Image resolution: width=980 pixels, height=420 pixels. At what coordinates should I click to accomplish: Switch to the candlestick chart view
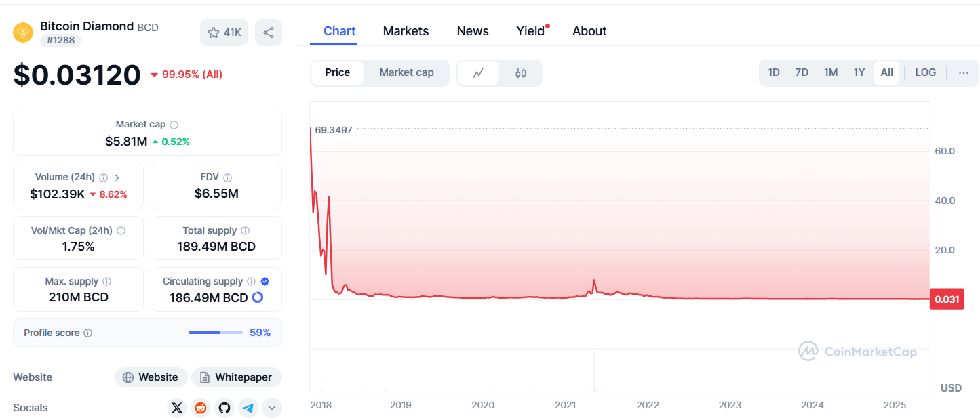coord(521,73)
